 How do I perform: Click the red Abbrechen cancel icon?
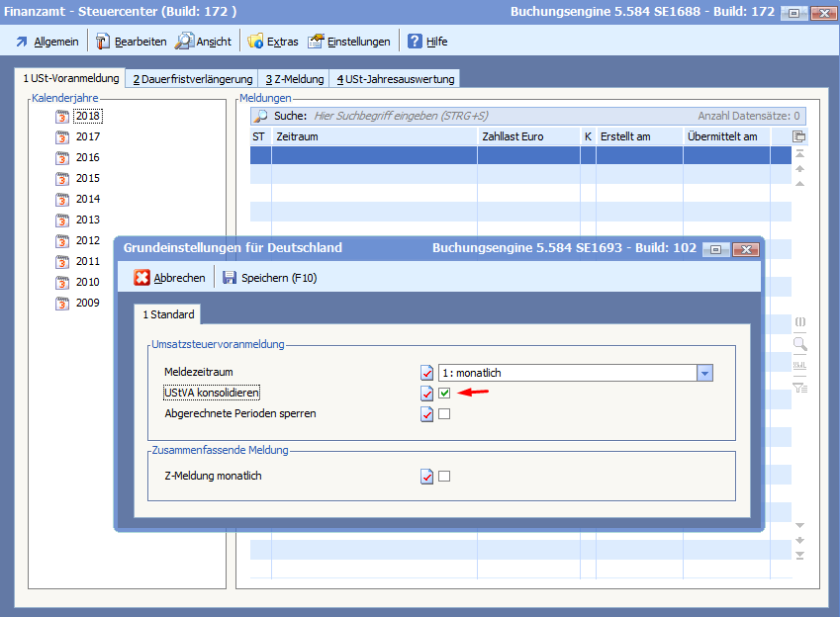click(142, 279)
